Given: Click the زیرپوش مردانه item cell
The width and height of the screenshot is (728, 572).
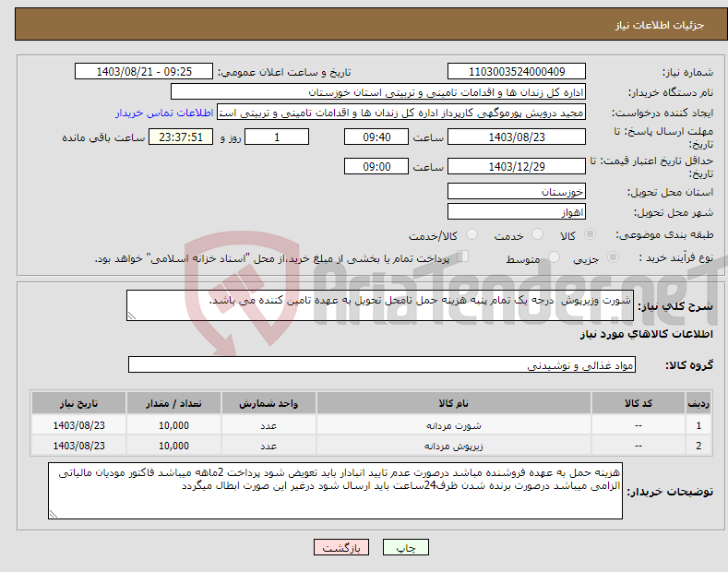Looking at the screenshot, I should pyautogui.click(x=454, y=446).
